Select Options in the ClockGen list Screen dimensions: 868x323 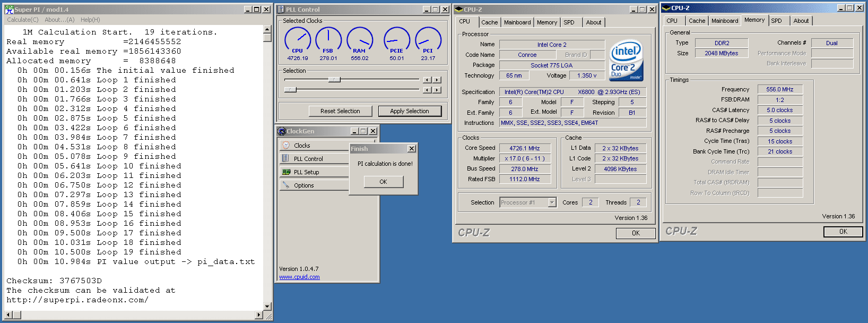point(314,185)
